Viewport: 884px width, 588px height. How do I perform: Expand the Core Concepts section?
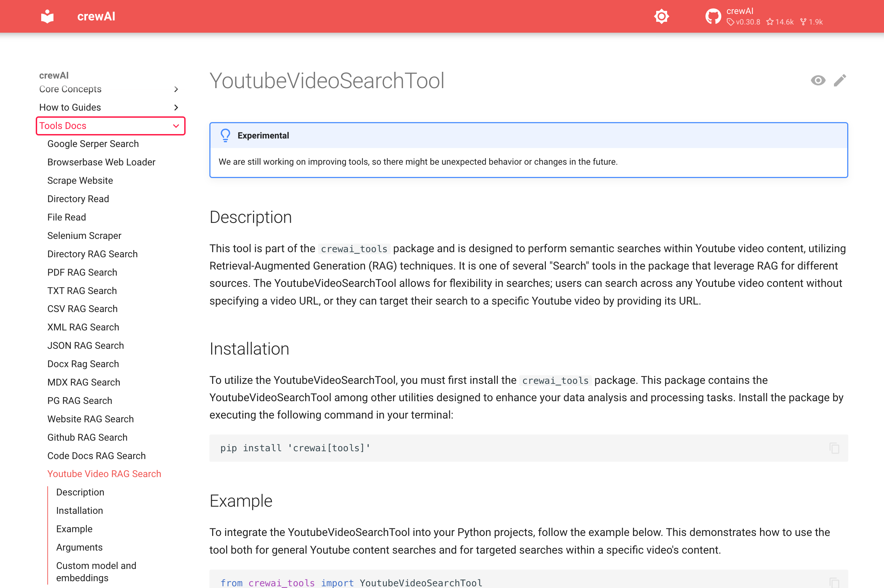176,89
